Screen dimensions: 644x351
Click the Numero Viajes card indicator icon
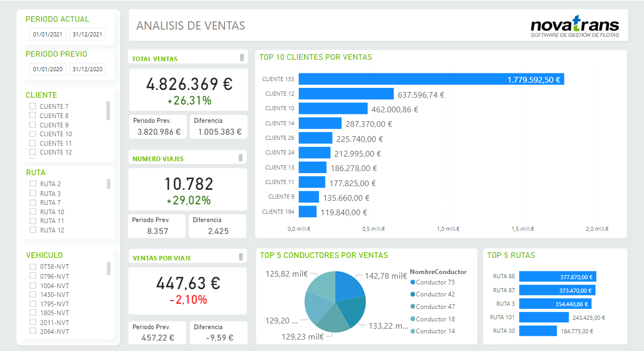[x=241, y=158]
